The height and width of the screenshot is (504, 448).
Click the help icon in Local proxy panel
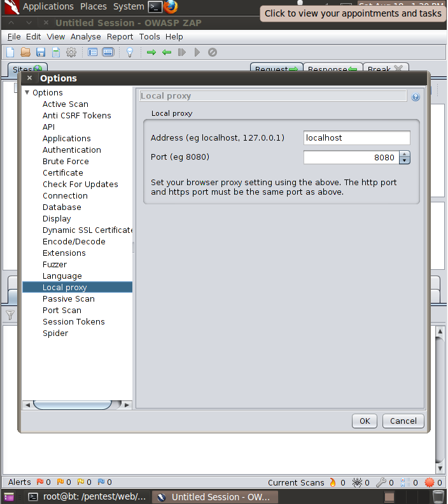point(416,97)
